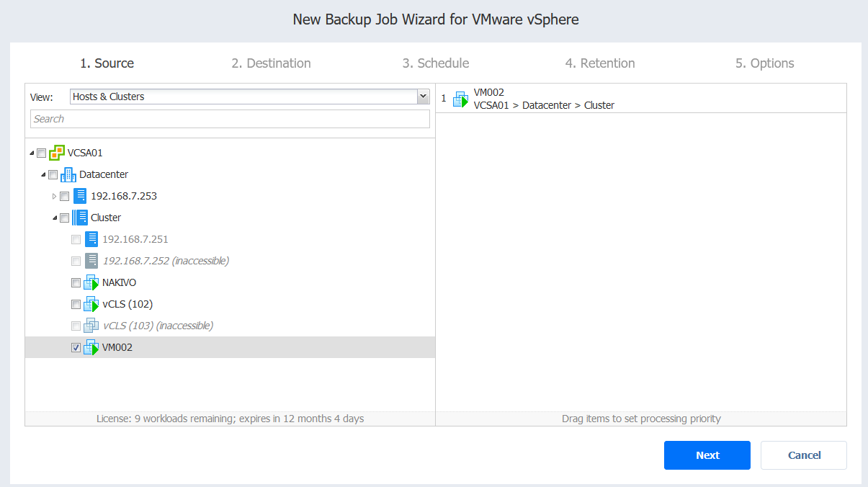
Task: Click the Cluster icon in the tree
Action: 79,218
